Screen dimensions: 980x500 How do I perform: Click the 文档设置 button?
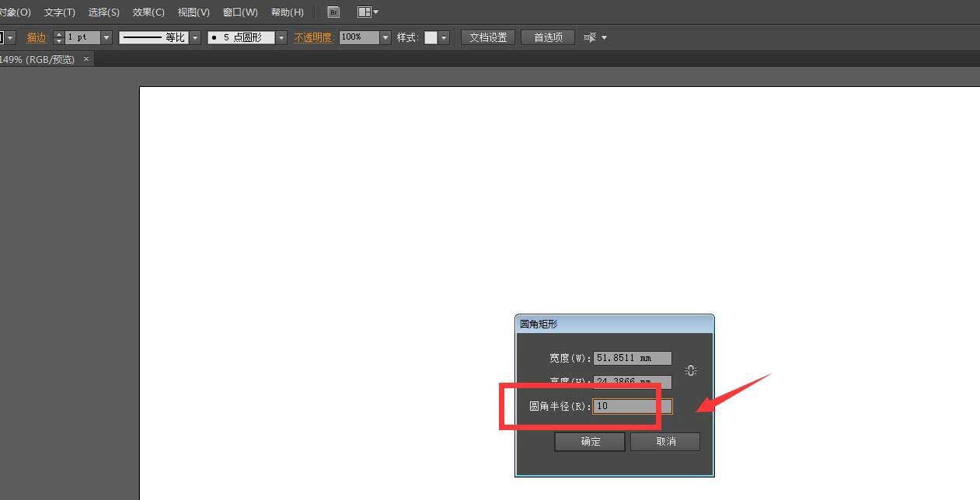pos(487,36)
